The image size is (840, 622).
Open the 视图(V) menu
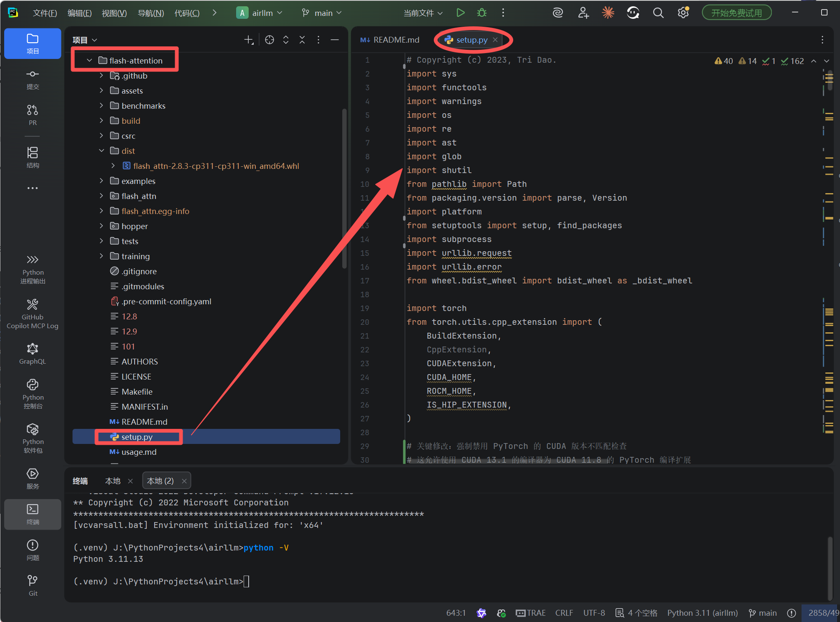[x=114, y=13]
